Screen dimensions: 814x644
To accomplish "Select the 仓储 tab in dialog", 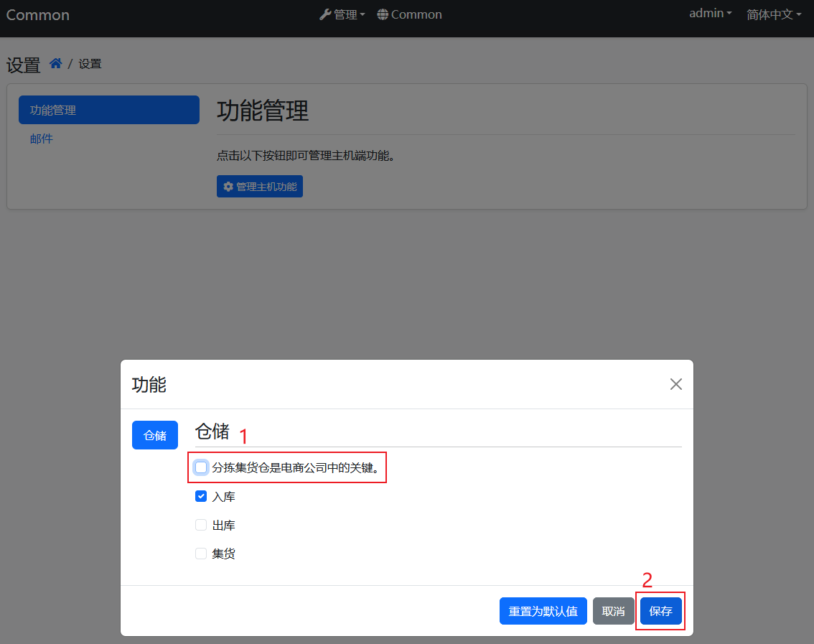I will click(155, 435).
